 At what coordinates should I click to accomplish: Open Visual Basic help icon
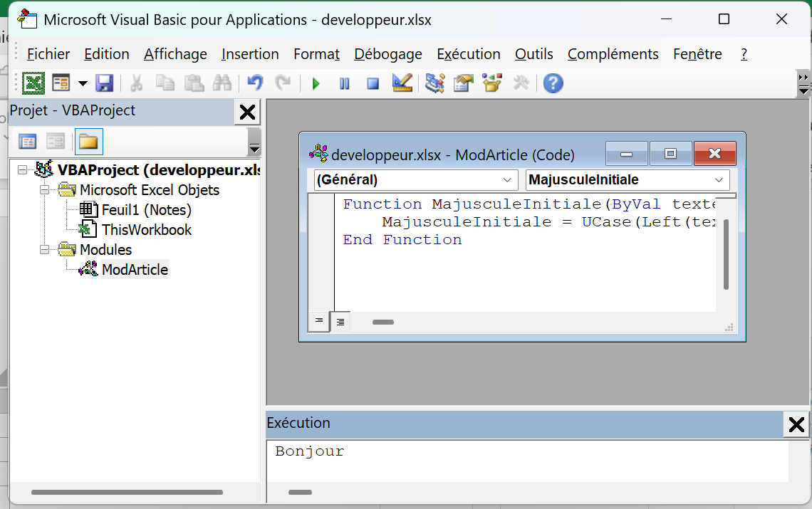click(553, 83)
